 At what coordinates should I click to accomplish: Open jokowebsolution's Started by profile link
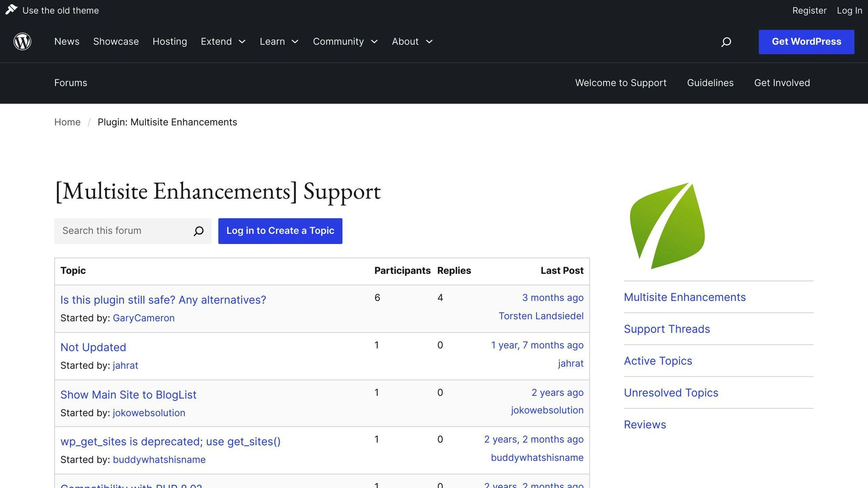point(149,413)
